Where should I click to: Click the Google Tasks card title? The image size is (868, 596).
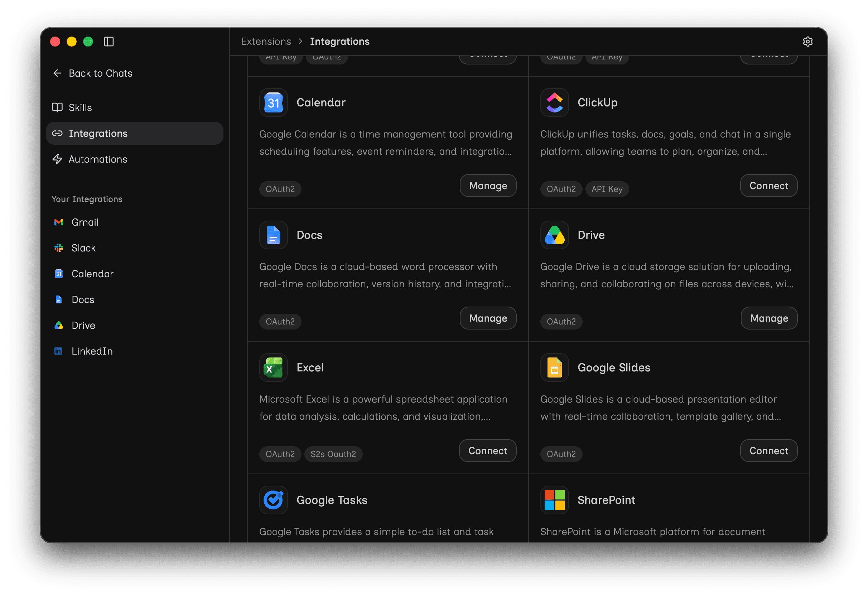point(332,501)
